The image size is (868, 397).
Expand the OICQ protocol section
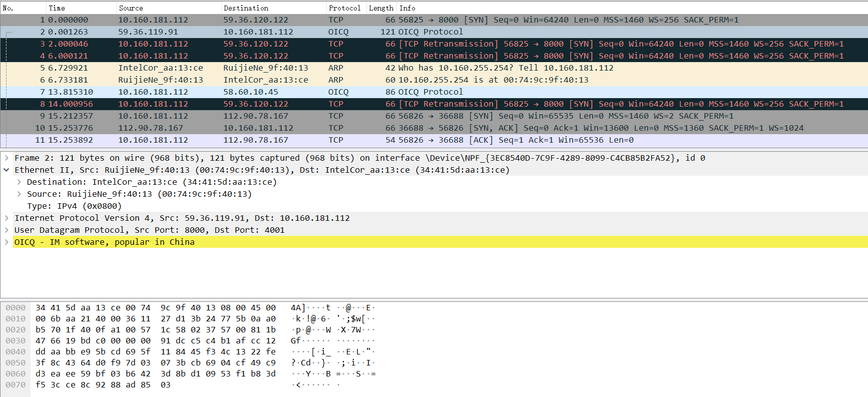[x=7, y=242]
